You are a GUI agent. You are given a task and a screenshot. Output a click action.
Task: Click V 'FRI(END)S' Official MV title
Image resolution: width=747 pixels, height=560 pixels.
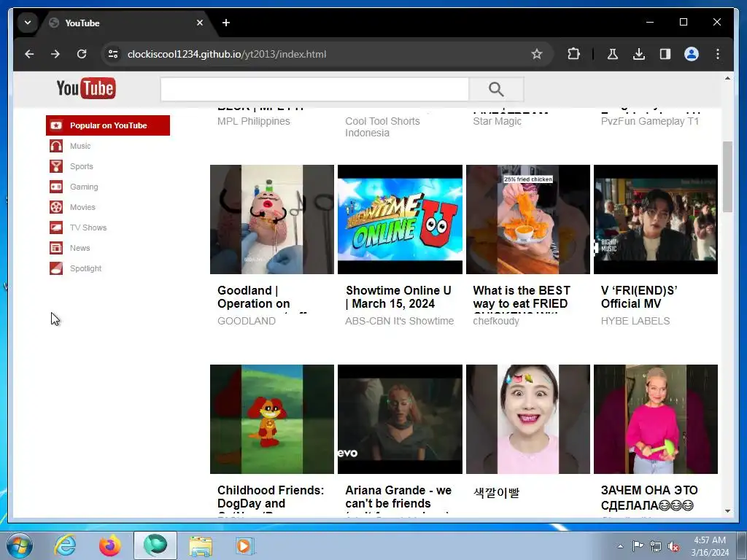639,297
